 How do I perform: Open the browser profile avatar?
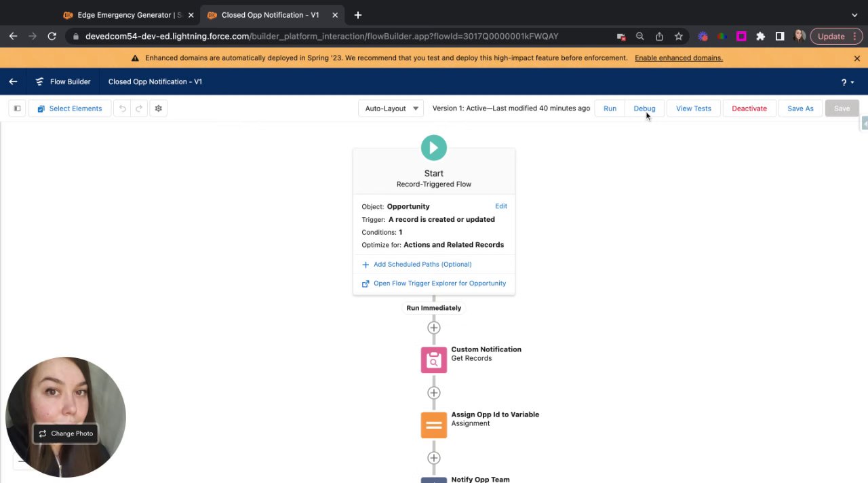point(800,37)
